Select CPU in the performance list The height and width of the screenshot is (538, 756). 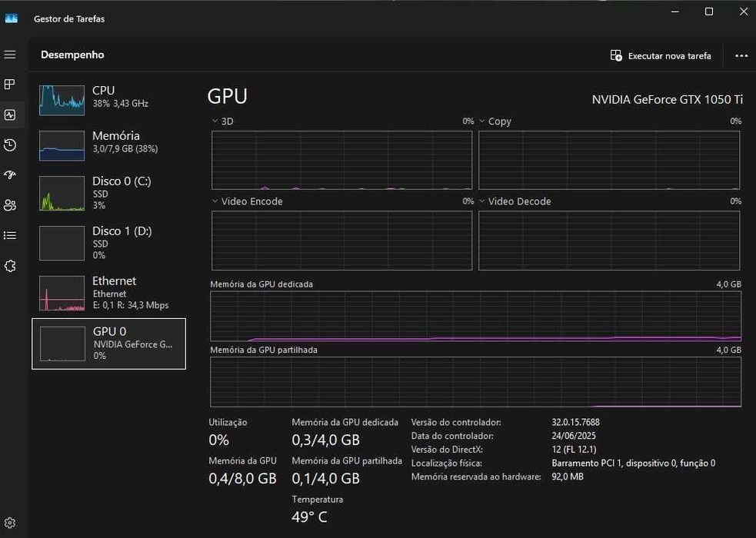tap(108, 97)
